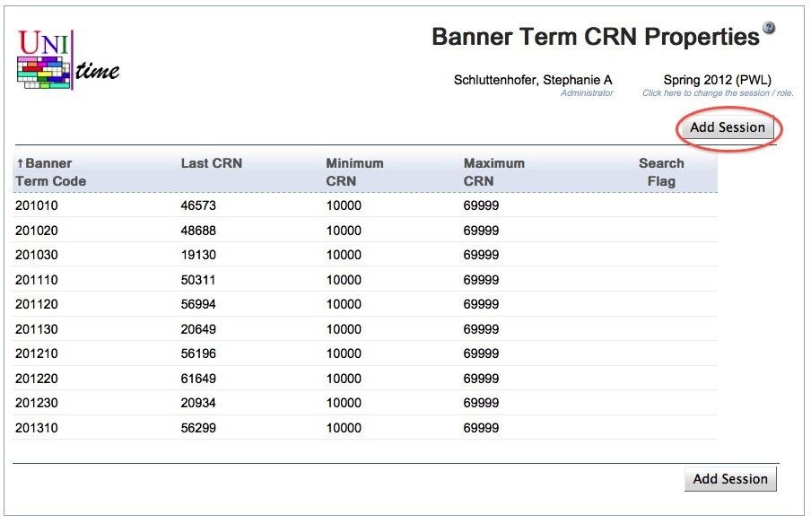The height and width of the screenshot is (532, 811).
Task: Click Last CRN value 20934
Action: coord(198,403)
